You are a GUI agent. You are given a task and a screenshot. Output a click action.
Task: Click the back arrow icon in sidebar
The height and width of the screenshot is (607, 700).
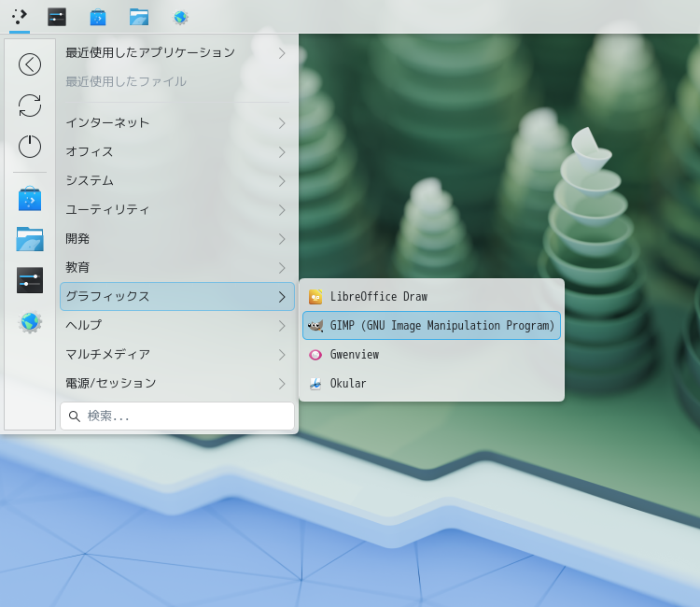pos(30,64)
